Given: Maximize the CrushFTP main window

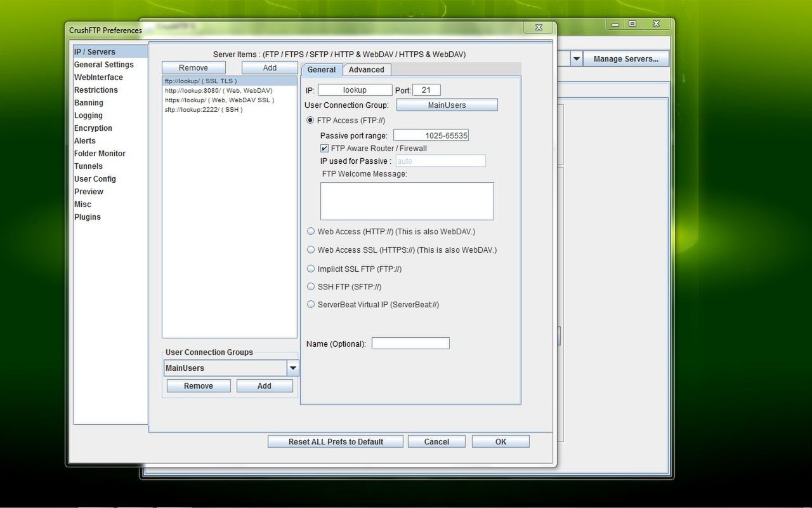Looking at the screenshot, I should 632,24.
